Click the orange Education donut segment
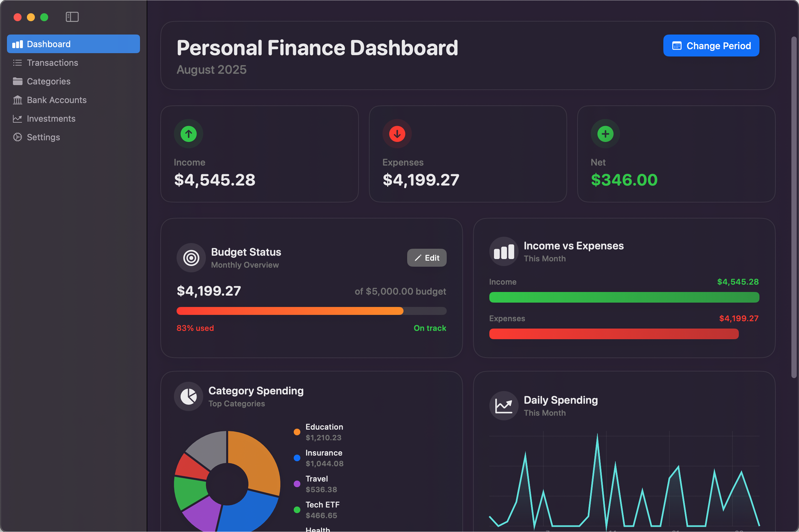The width and height of the screenshot is (799, 532). click(x=258, y=461)
